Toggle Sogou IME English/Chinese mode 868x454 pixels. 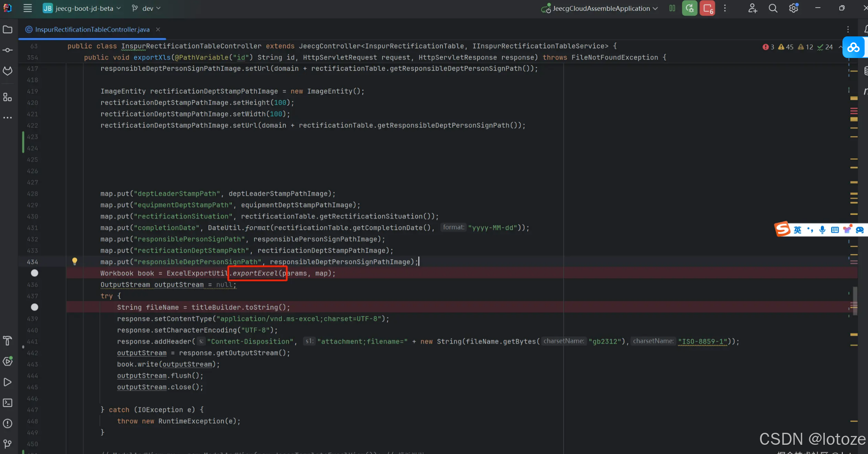click(797, 230)
